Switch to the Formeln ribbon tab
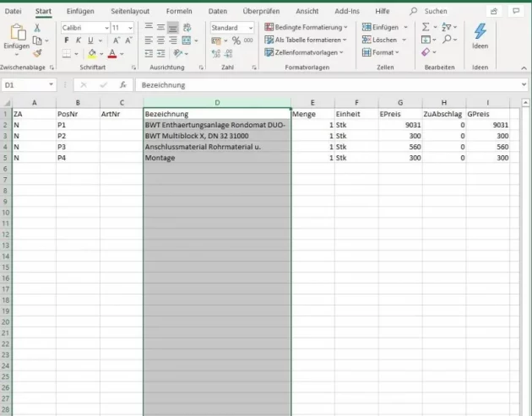Viewport: 532px width, 416px height. (x=179, y=11)
